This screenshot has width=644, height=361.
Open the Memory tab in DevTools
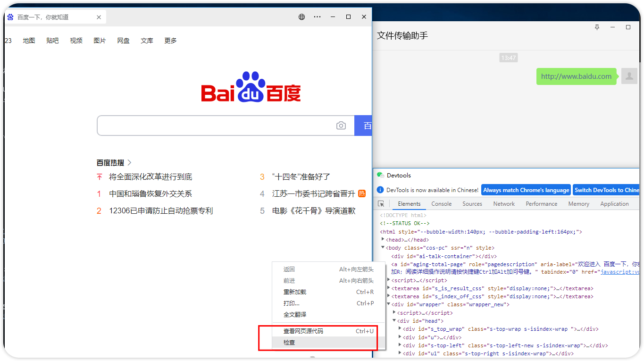pos(579,204)
